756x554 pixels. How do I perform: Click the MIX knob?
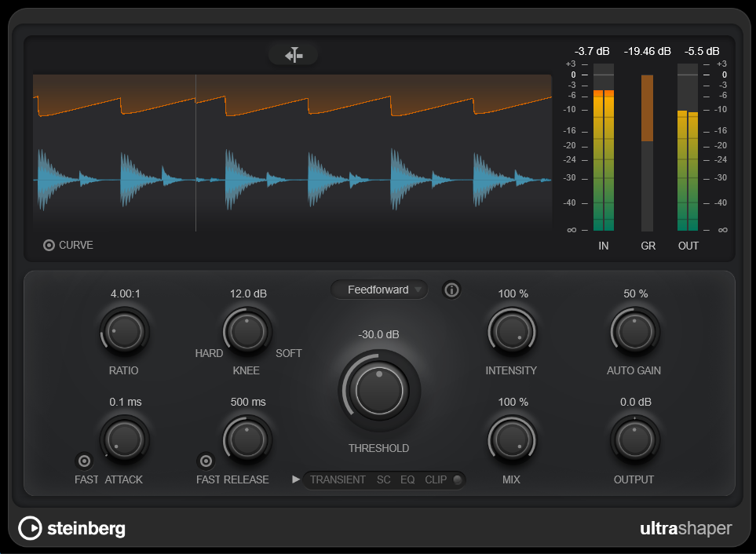[512, 440]
